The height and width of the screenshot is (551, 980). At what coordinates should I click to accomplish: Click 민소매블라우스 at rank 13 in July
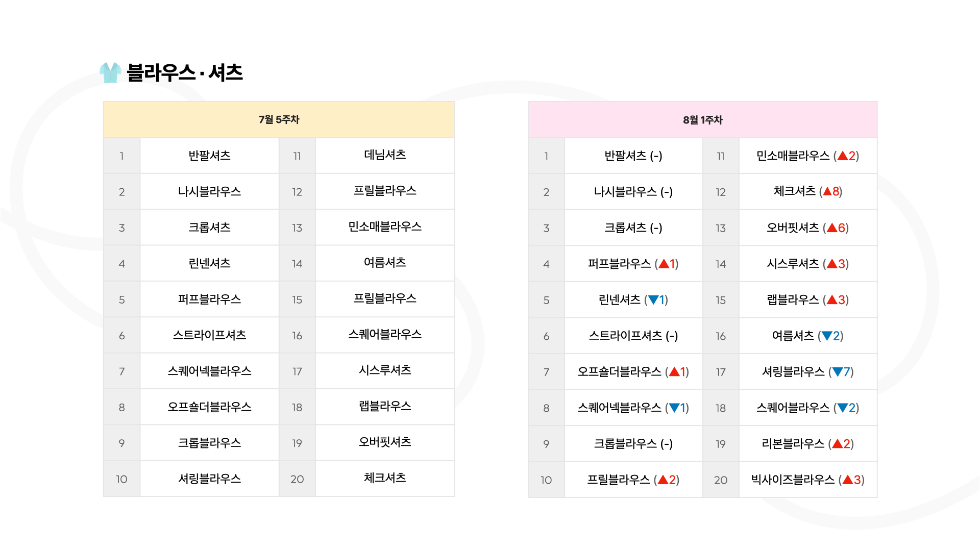click(x=385, y=227)
